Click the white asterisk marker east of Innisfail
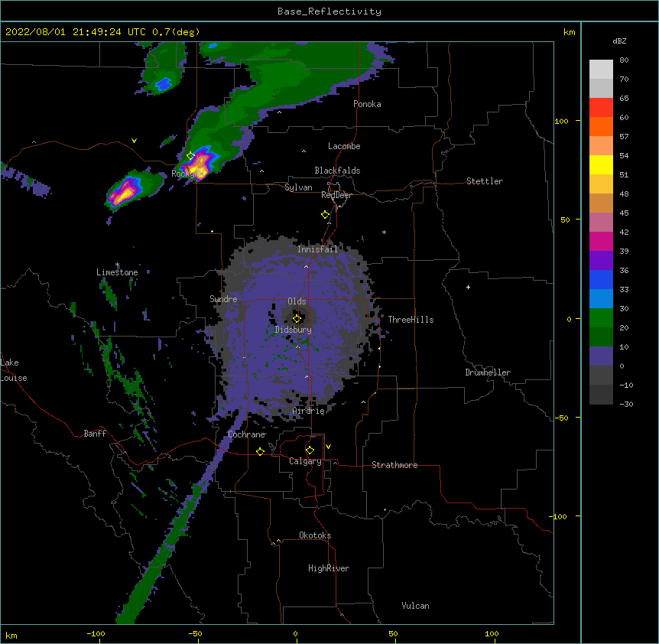 [384, 232]
